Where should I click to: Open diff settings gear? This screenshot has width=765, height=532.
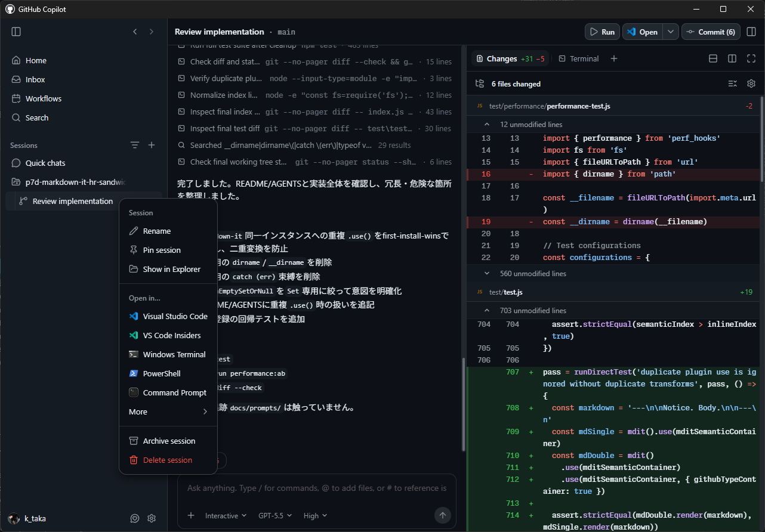(x=751, y=83)
